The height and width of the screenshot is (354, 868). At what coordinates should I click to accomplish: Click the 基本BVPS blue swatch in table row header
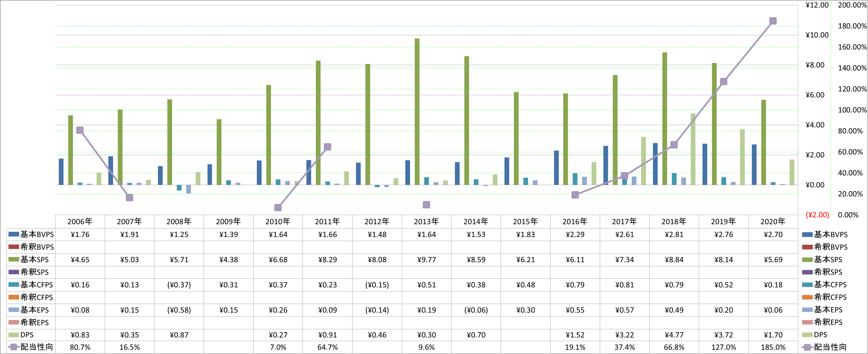[x=13, y=234]
